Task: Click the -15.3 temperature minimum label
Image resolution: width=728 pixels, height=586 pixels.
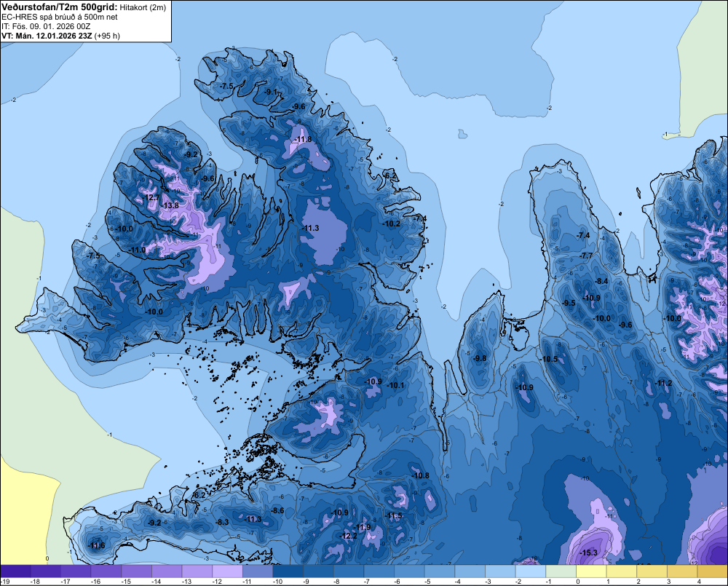Action: (588, 553)
